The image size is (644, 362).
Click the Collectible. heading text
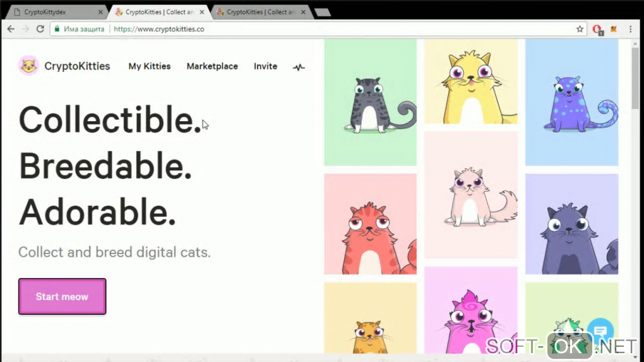coord(110,120)
